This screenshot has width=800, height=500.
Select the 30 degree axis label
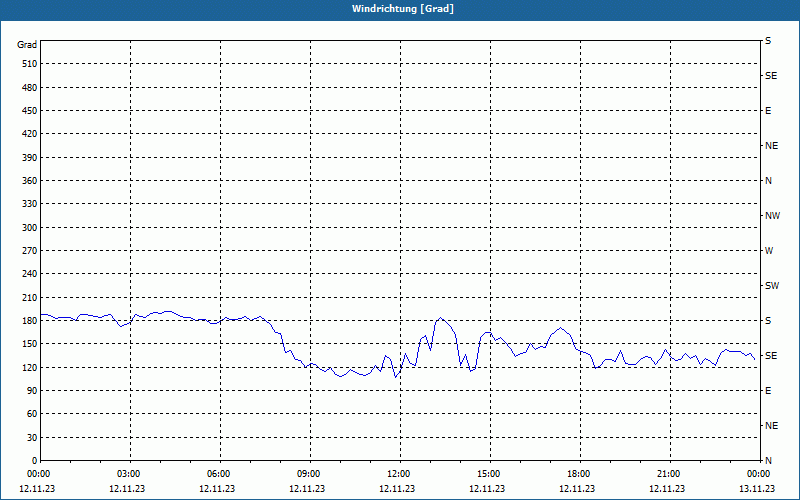tap(32, 437)
